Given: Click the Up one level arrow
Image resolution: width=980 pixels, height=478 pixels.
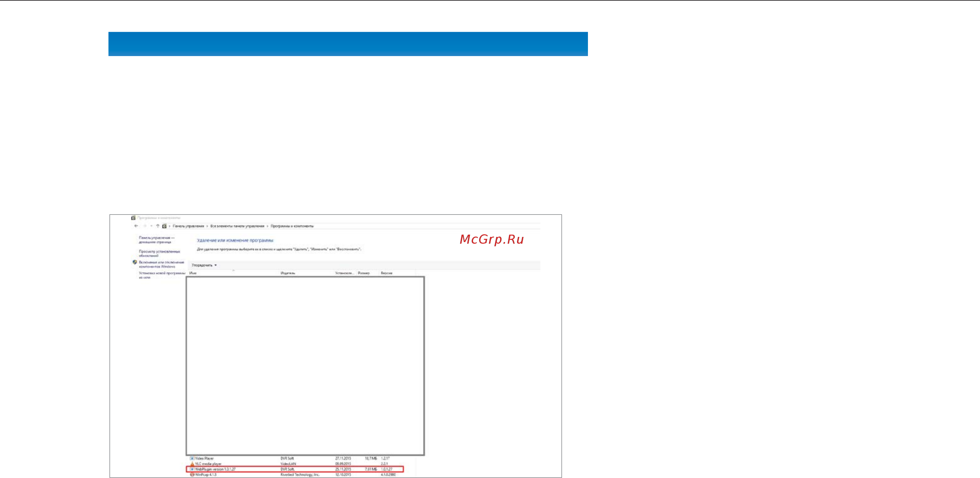Looking at the screenshot, I should pyautogui.click(x=157, y=226).
